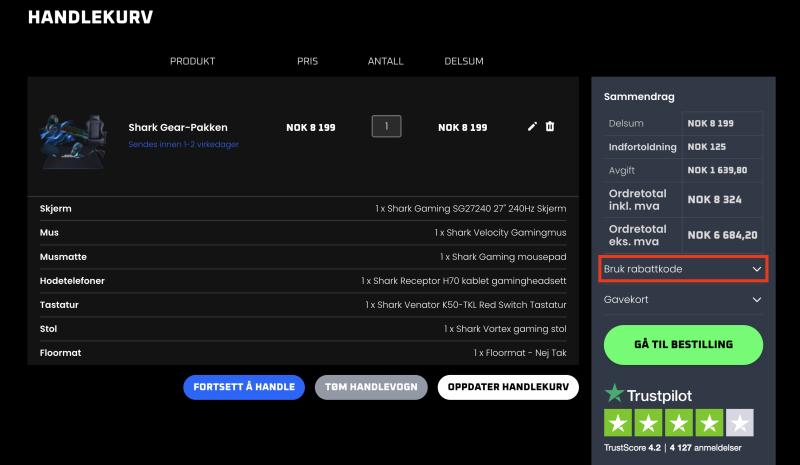
Task: Delete Shark Gear-Pakken using trash icon
Action: [549, 126]
